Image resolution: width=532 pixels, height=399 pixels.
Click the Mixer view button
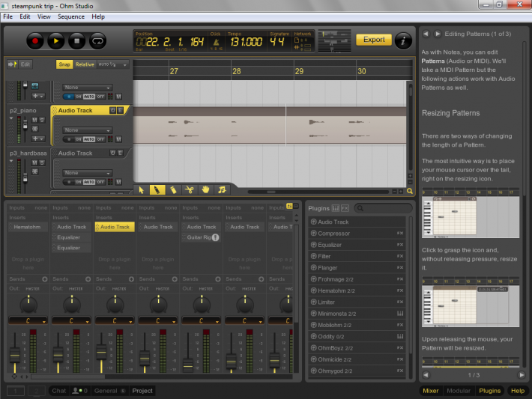tap(431, 391)
